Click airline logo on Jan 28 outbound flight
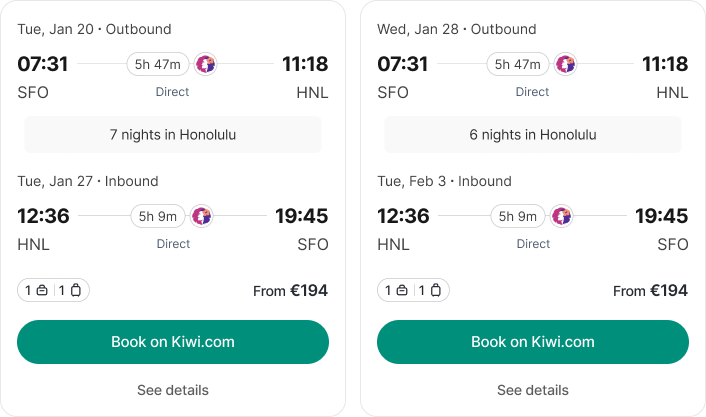 coord(566,64)
